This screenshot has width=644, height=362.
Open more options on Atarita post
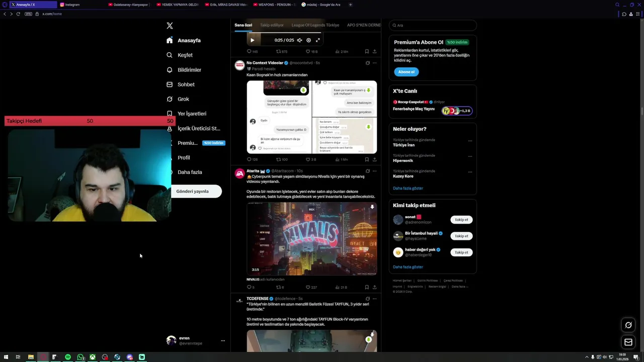(x=374, y=171)
